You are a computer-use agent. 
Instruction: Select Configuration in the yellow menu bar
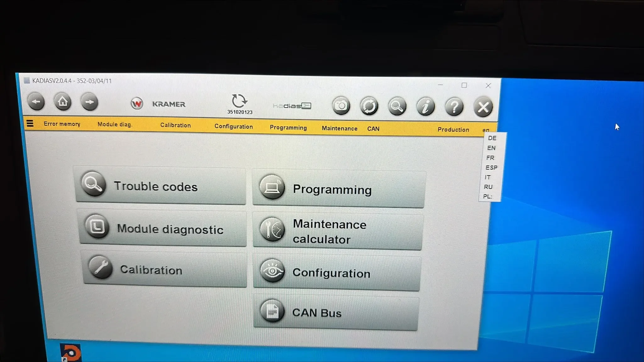234,127
